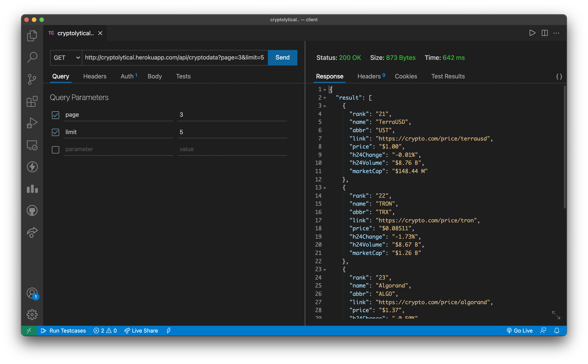588x364 pixels.
Task: Open the Source Control branch icon
Action: tap(32, 79)
